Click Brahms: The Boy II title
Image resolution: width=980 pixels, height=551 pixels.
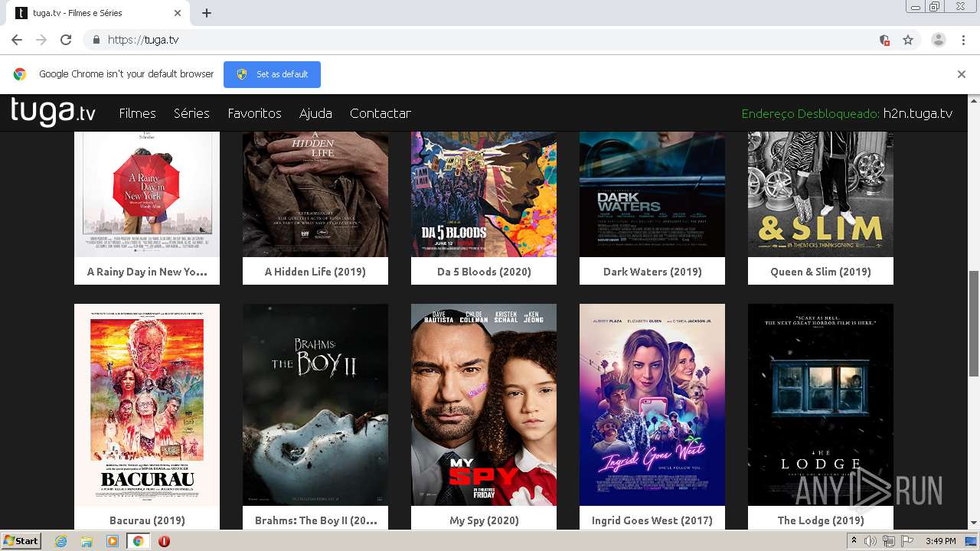coord(315,520)
